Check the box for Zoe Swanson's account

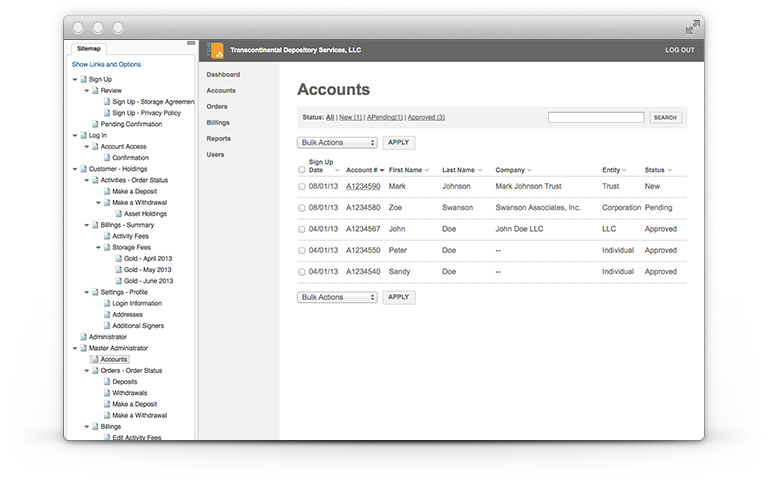302,208
